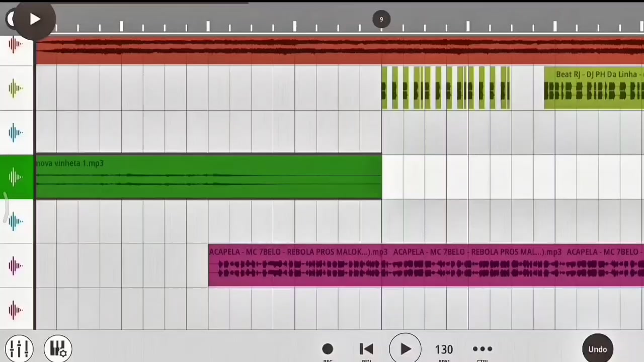
Task: Select the long red audio clip on the top track
Action: (340, 51)
